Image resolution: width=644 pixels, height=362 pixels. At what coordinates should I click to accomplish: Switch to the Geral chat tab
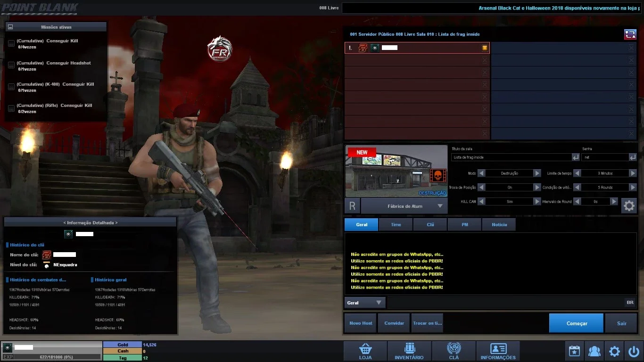362,224
